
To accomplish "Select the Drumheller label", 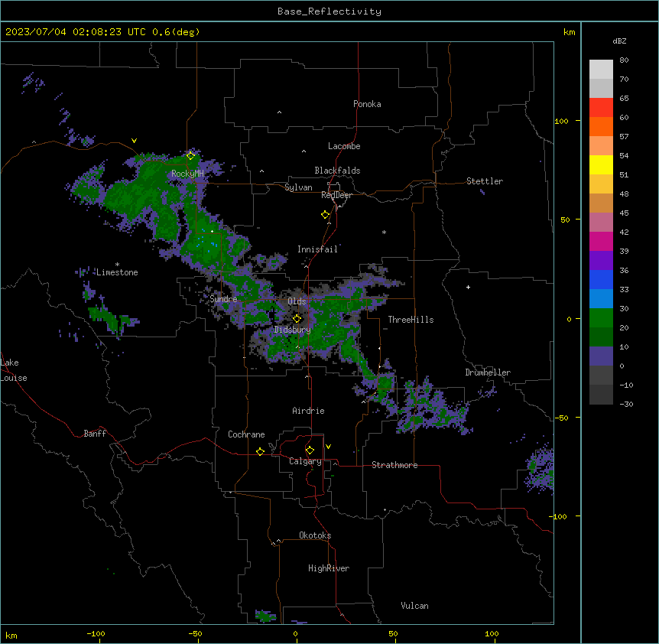I will [x=488, y=372].
